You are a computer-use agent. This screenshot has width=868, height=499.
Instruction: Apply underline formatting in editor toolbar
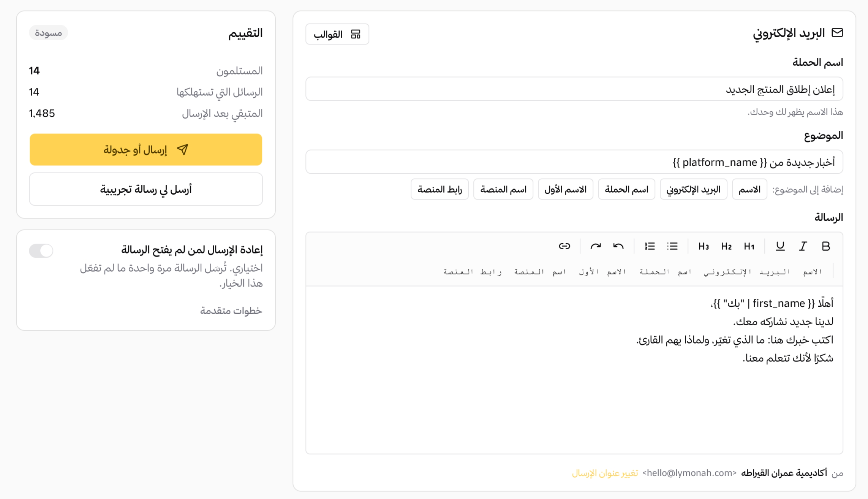[x=780, y=246]
